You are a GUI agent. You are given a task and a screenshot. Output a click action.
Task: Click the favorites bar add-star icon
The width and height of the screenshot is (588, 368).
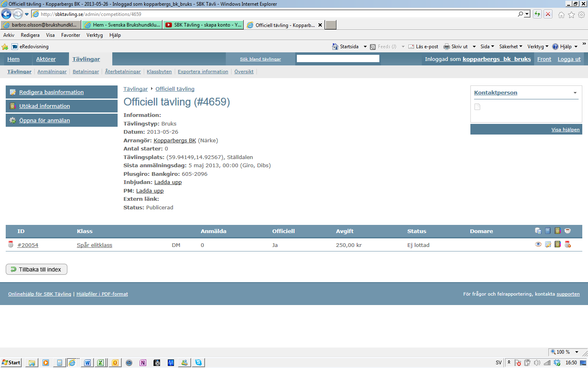(5, 47)
